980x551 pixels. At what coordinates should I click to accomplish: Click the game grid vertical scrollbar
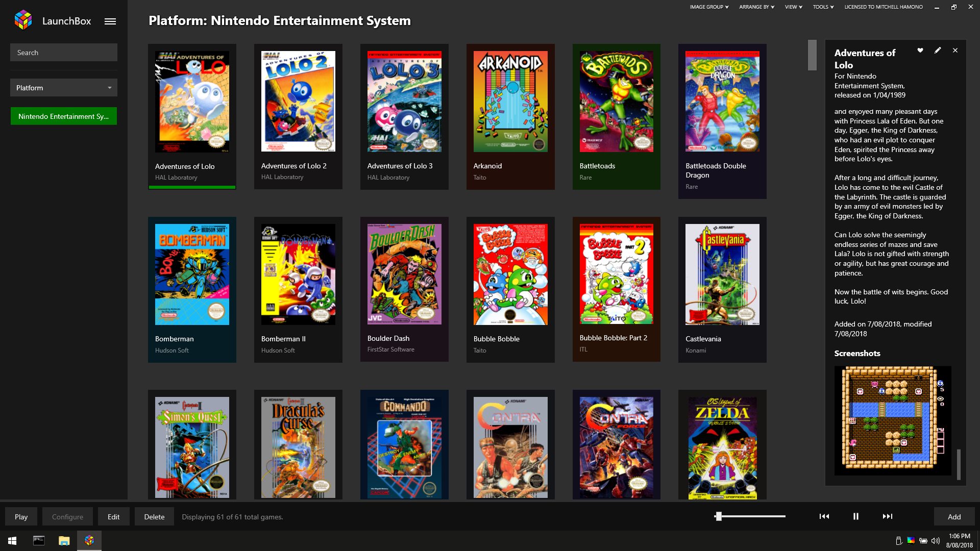pyautogui.click(x=812, y=55)
